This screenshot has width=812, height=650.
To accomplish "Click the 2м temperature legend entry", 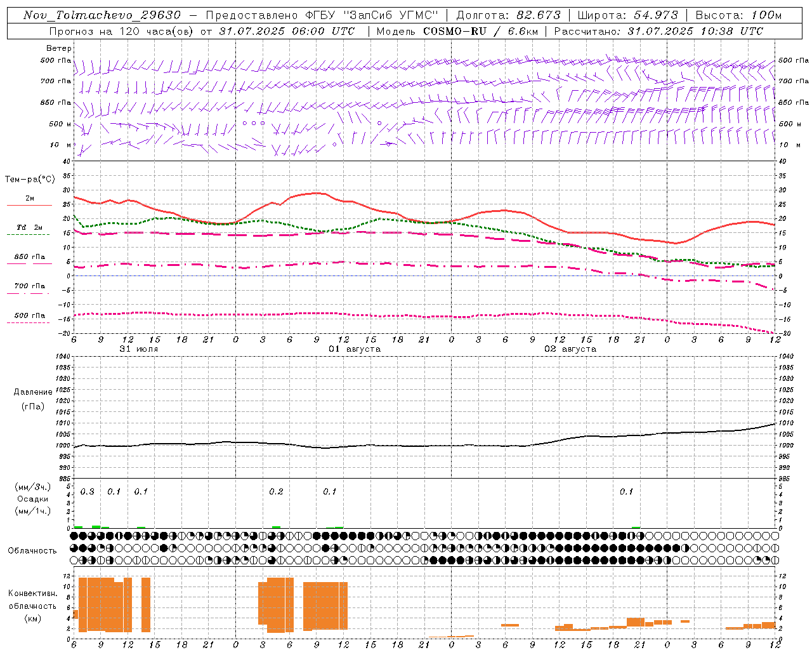I will pyautogui.click(x=30, y=198).
